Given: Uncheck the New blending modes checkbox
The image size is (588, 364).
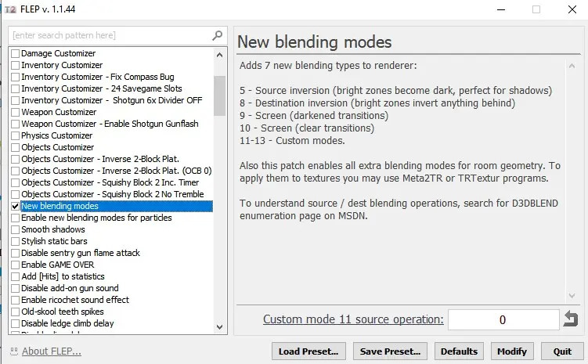Looking at the screenshot, I should point(16,206).
